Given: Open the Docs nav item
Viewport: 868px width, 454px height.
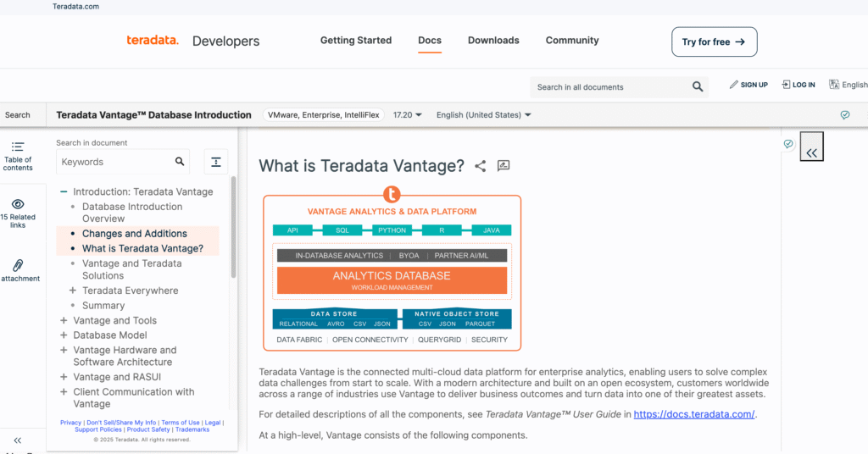Looking at the screenshot, I should [430, 41].
